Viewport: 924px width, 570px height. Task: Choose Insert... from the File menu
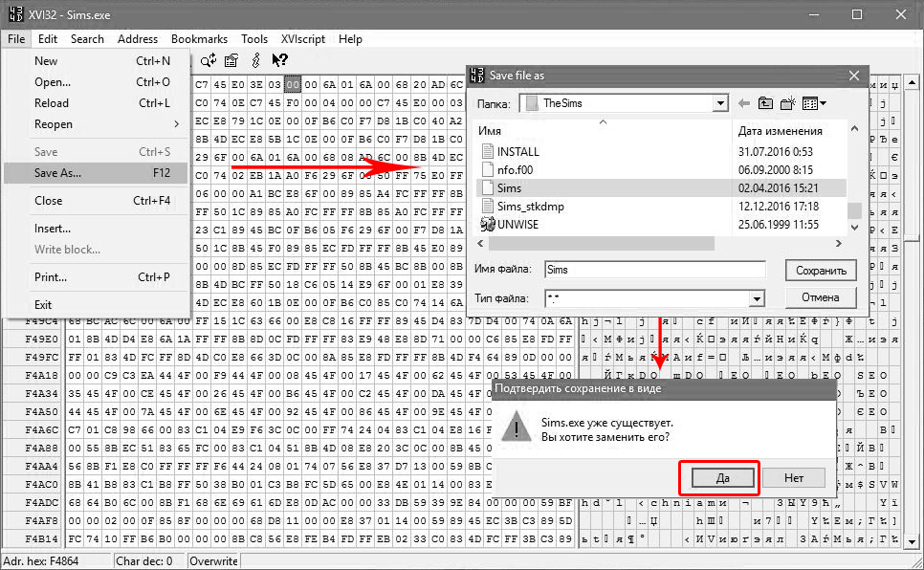96,229
